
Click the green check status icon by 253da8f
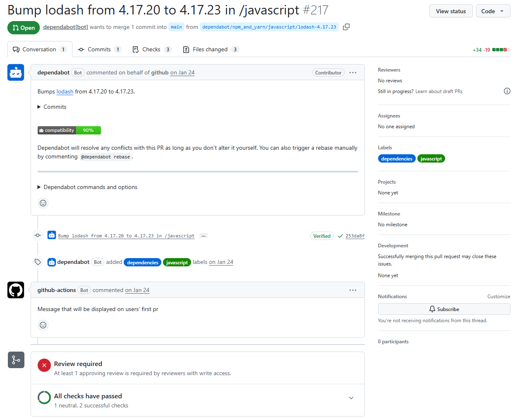[340, 236]
